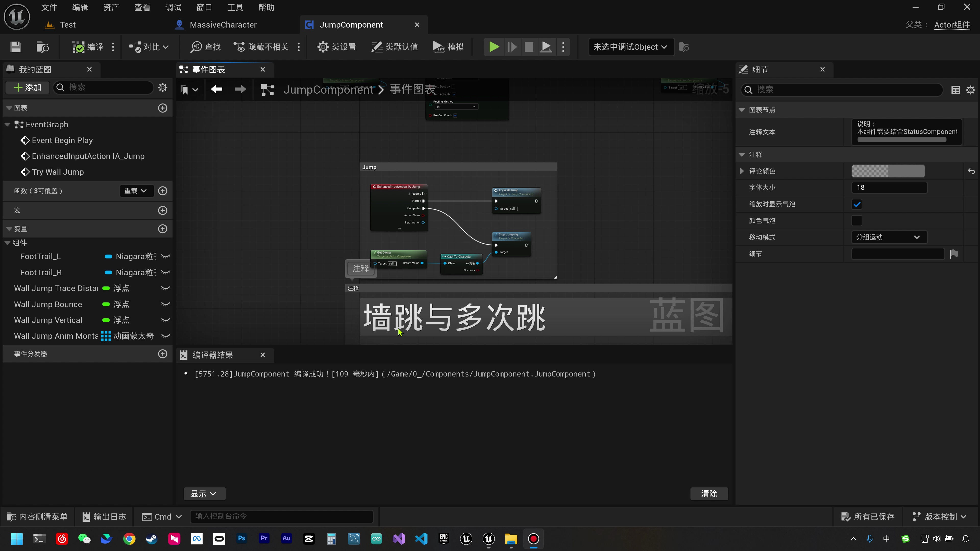Viewport: 980px width, 551px height.
Task: Open My Blueprint panel settings gear
Action: [x=163, y=87]
